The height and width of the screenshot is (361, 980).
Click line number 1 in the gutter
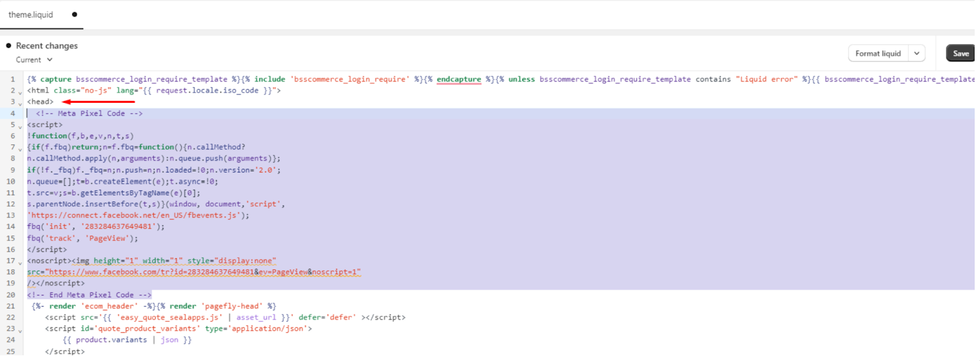point(12,79)
